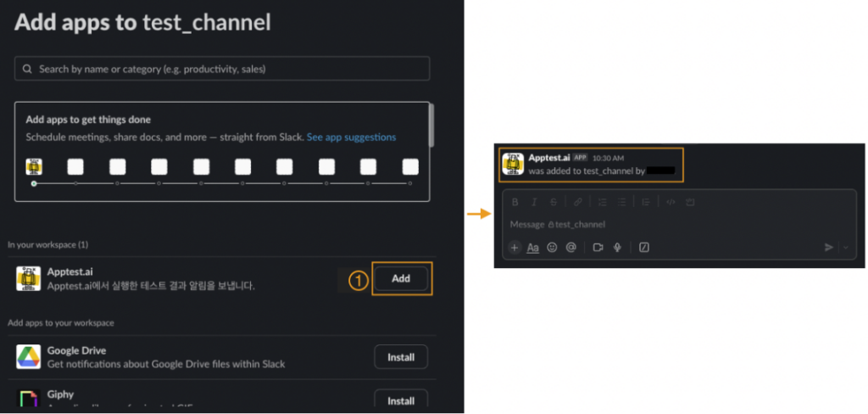Open the See app suggestions link

tap(351, 137)
